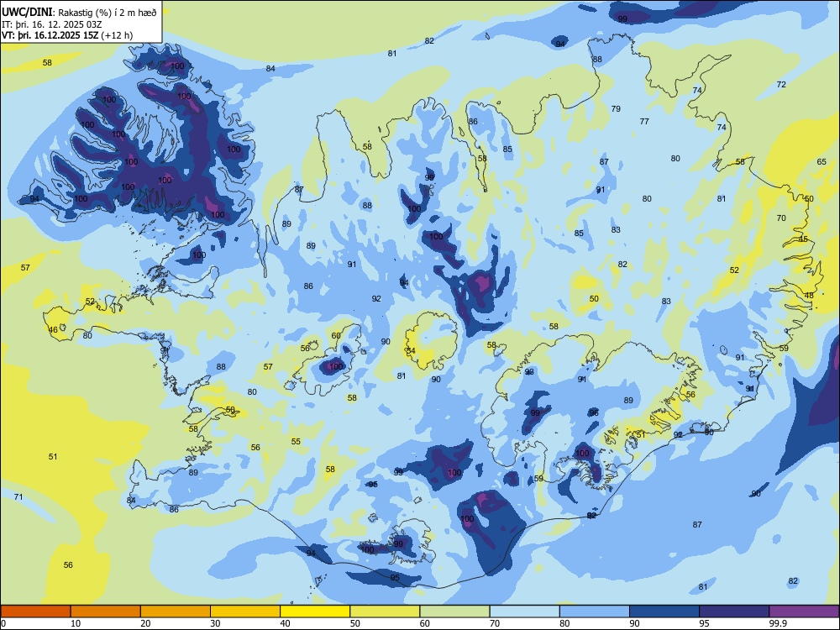Choose the 80–90 medium blue legend swatch
This screenshot has width=840, height=630.
click(x=595, y=612)
